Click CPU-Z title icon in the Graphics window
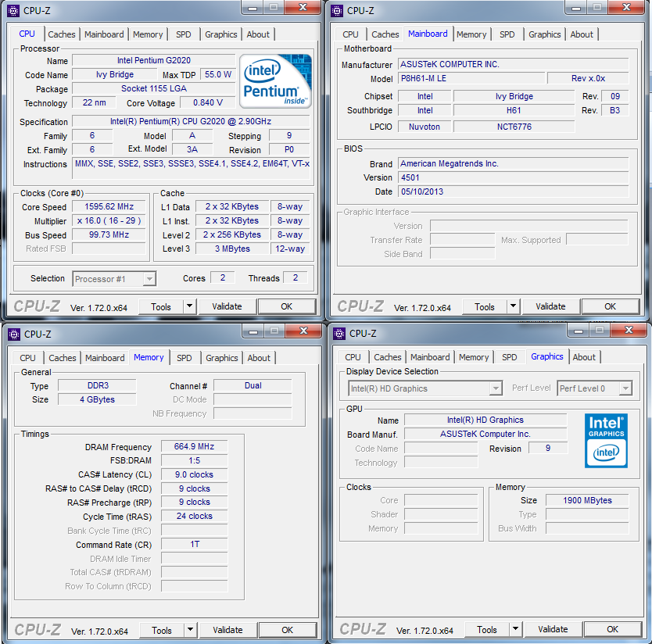 [x=338, y=334]
